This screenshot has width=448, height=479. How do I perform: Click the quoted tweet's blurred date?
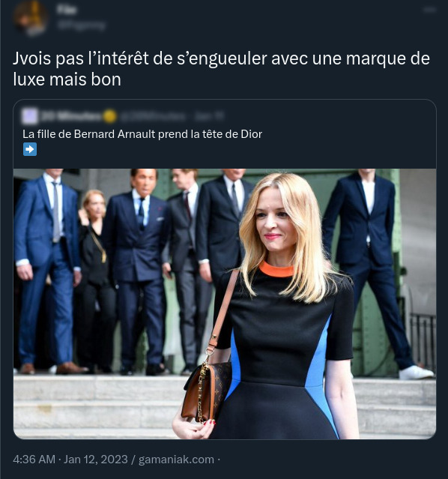pos(209,116)
